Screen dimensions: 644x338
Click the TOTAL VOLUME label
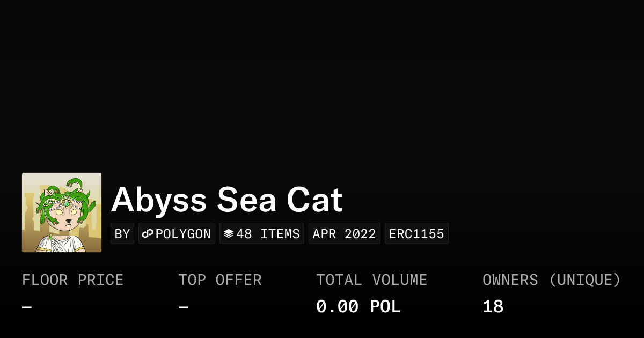(372, 280)
